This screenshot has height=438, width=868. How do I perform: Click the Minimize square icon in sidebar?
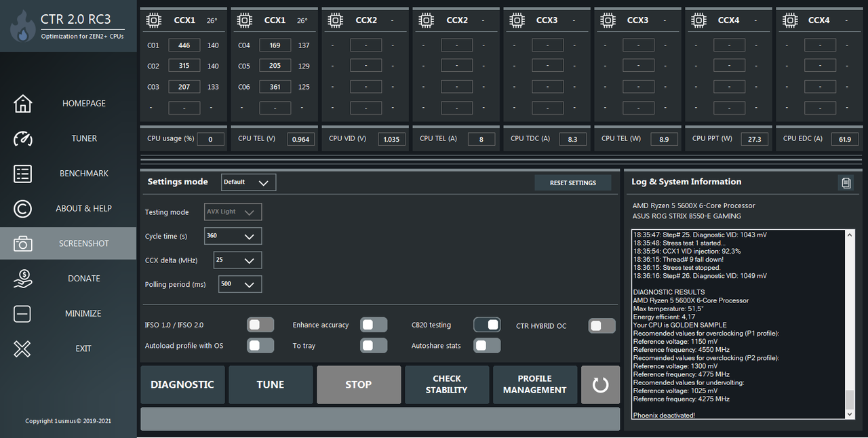tap(22, 313)
